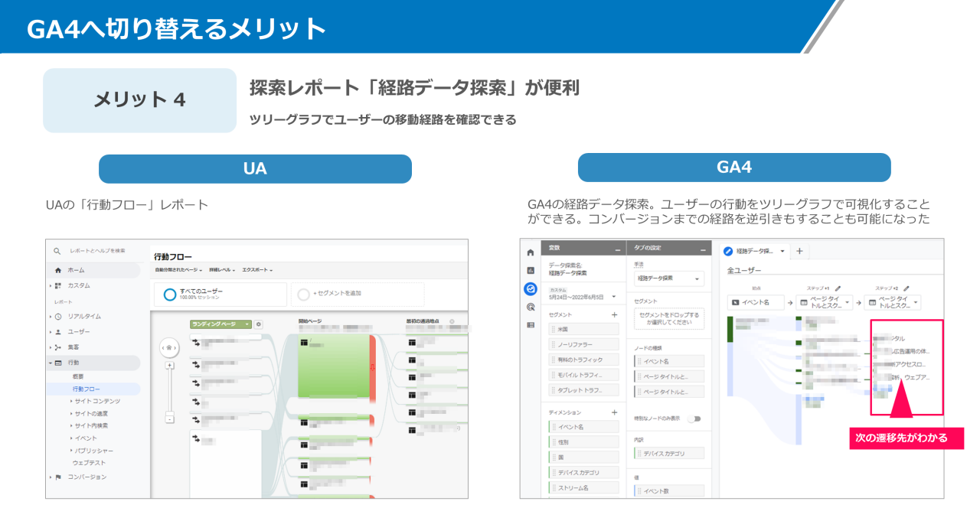Select the すべてのユーザー segment radio
Viewport: 980px width, 521px height.
[x=169, y=294]
